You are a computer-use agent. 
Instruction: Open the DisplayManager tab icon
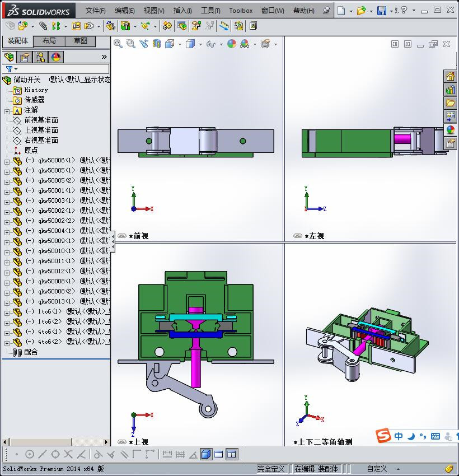point(56,57)
